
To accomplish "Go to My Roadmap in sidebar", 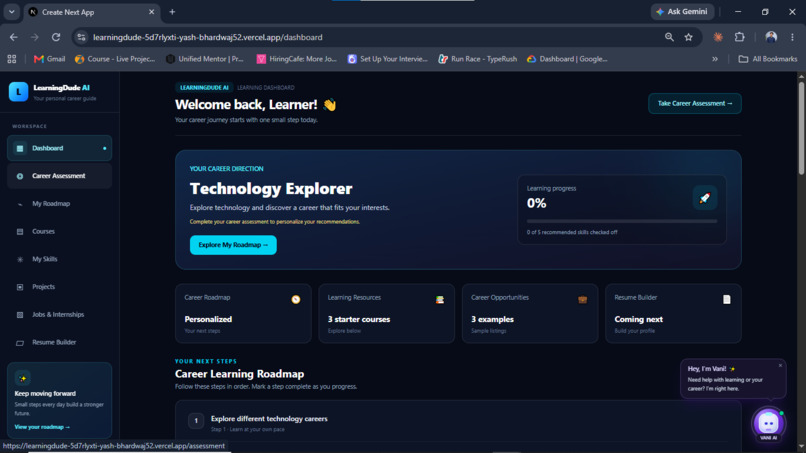I will point(59,204).
